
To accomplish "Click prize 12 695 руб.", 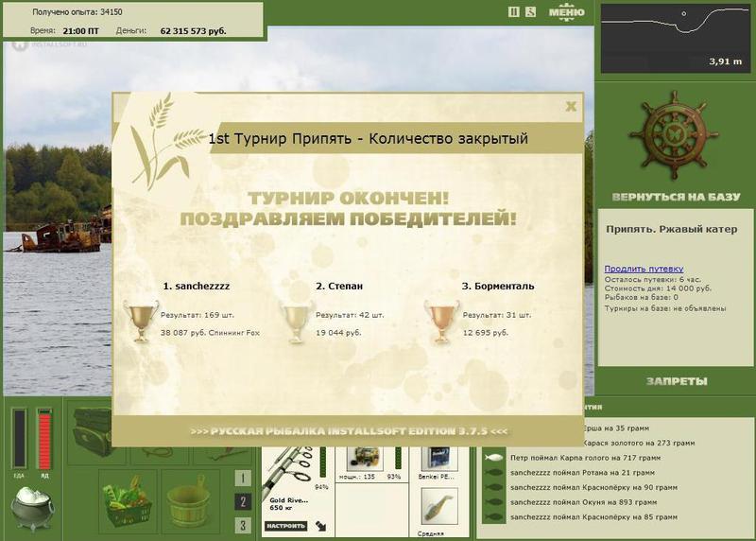I will 486,333.
